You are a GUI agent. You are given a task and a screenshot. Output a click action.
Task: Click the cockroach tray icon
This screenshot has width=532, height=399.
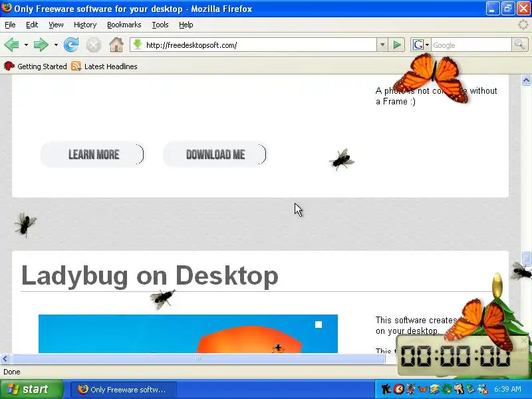point(410,389)
